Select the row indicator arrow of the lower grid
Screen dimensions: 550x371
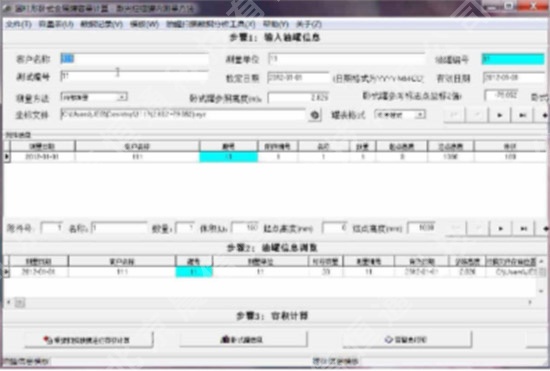tap(6, 272)
